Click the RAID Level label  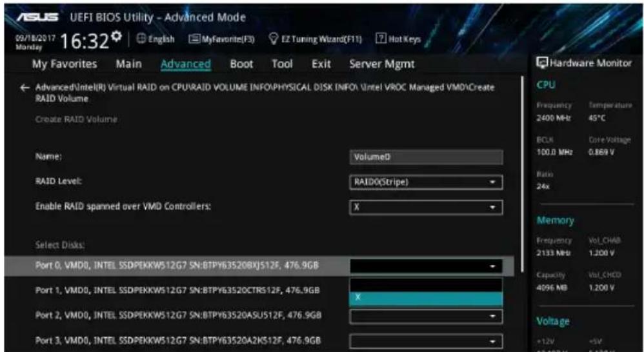click(59, 181)
